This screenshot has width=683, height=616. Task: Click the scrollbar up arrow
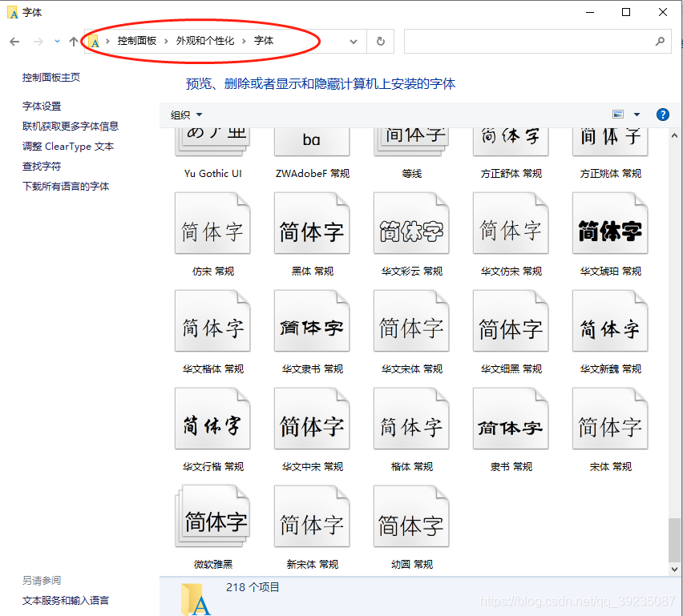point(674,136)
